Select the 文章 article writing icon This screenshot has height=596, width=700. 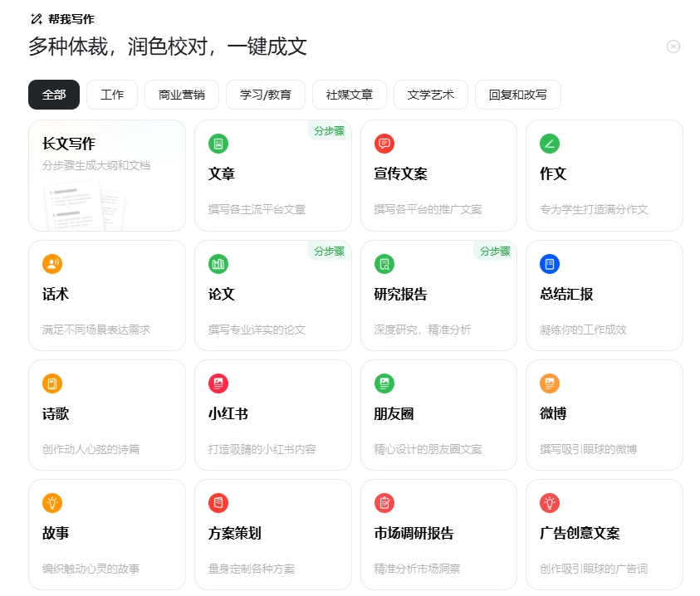point(218,144)
